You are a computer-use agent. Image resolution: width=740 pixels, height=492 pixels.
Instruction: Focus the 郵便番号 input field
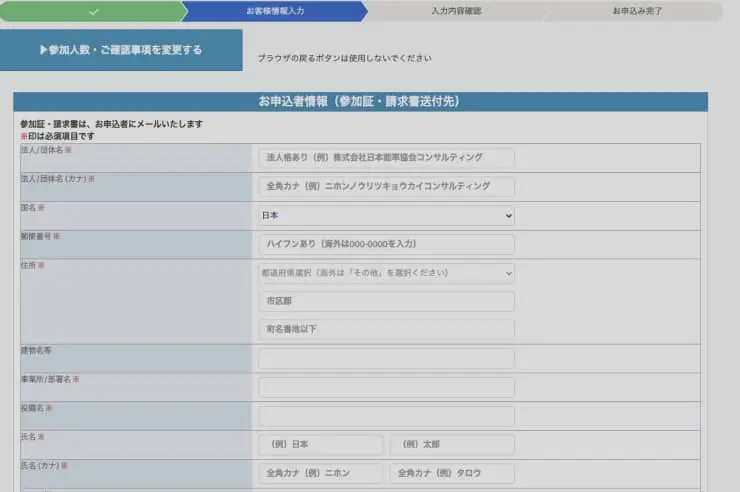[386, 244]
